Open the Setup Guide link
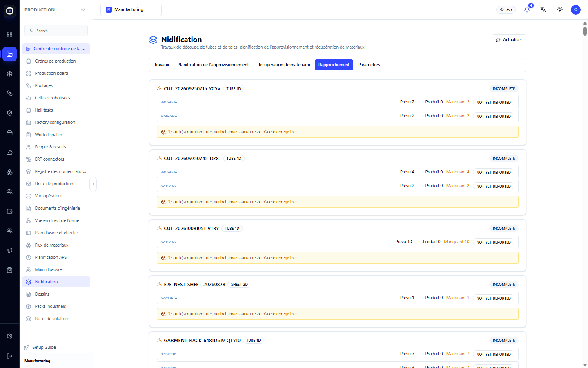The width and height of the screenshot is (588, 368). coord(44,347)
